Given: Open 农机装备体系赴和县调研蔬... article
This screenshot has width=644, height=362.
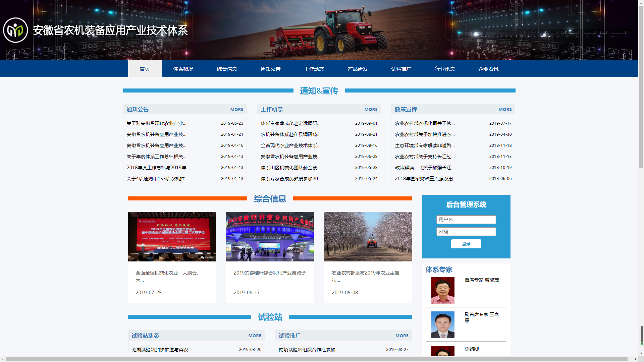Looking at the screenshot, I should (290, 134).
